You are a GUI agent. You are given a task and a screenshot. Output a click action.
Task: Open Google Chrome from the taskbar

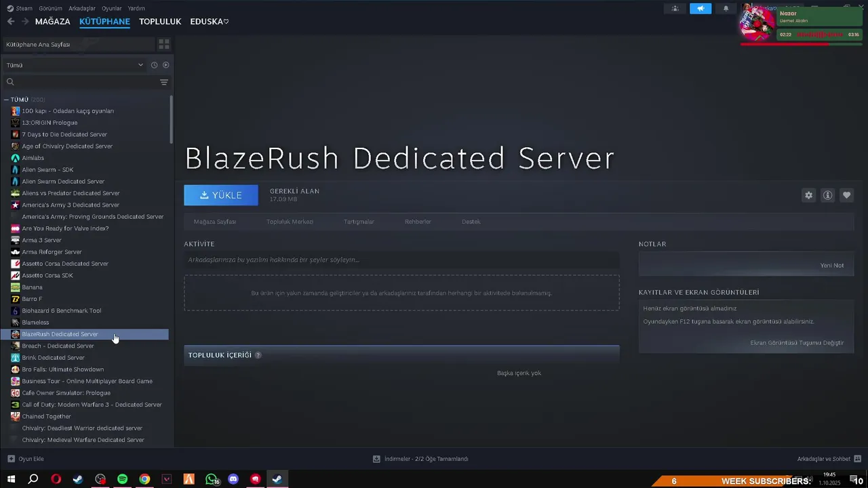pyautogui.click(x=144, y=479)
